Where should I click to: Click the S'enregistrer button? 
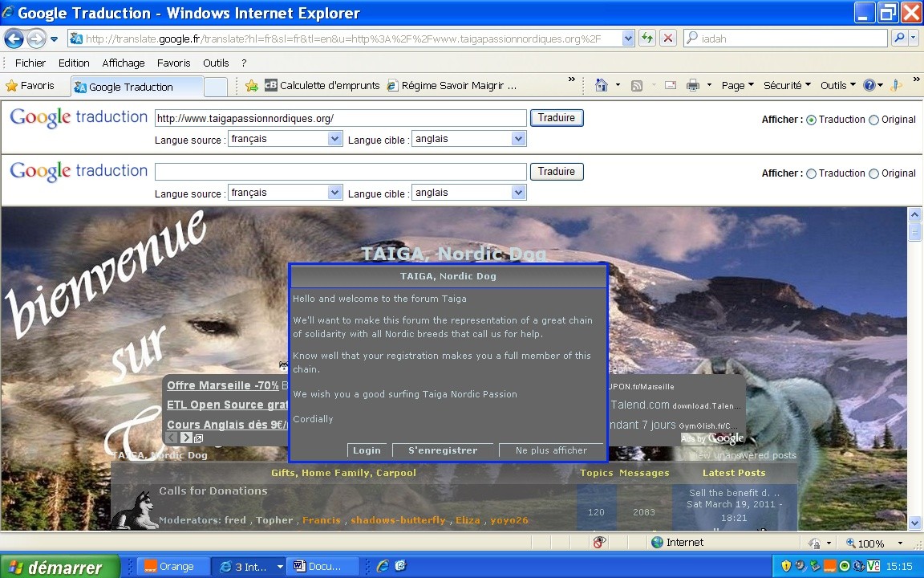click(443, 450)
